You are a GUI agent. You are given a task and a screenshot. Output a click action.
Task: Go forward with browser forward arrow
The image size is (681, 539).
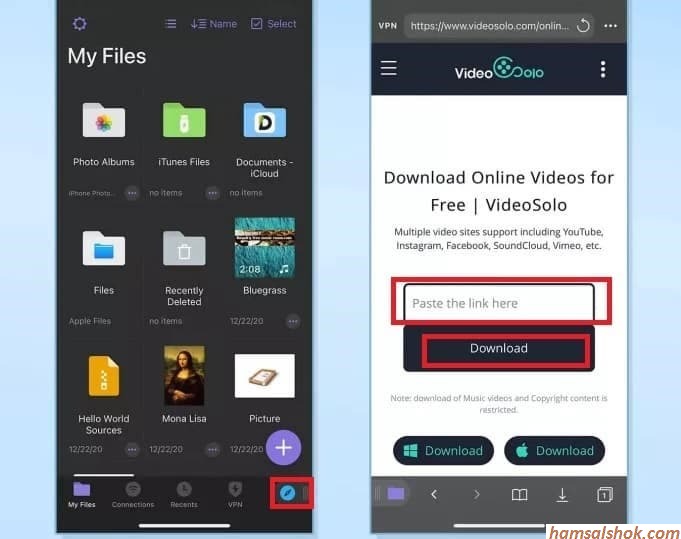[476, 494]
